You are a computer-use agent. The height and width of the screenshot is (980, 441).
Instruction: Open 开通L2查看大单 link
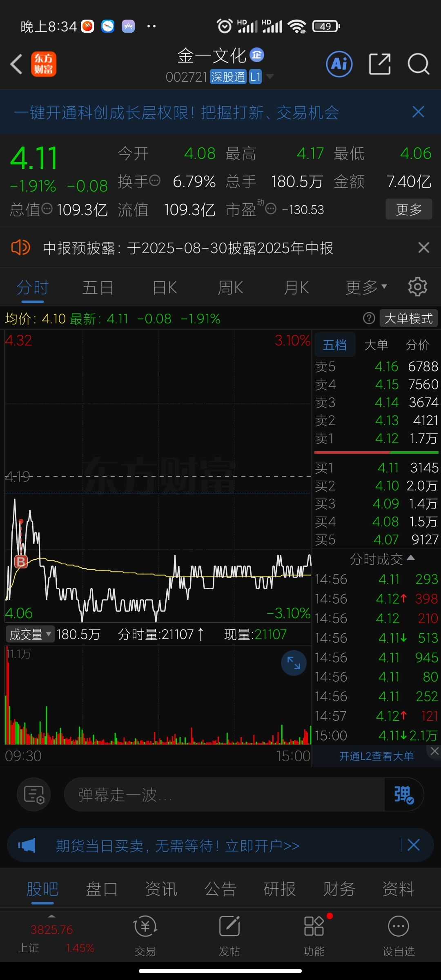click(x=376, y=756)
